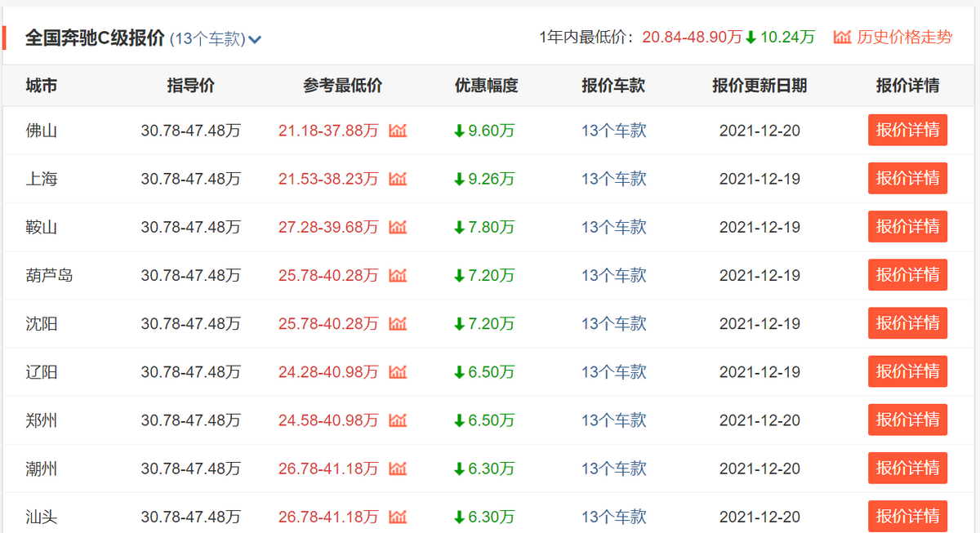Open the 报价详情 button for 佛山
Viewport: 980px width, 533px height.
907,131
